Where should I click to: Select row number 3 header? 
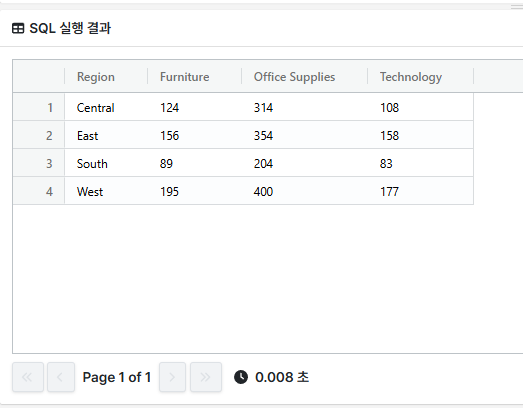click(x=39, y=163)
